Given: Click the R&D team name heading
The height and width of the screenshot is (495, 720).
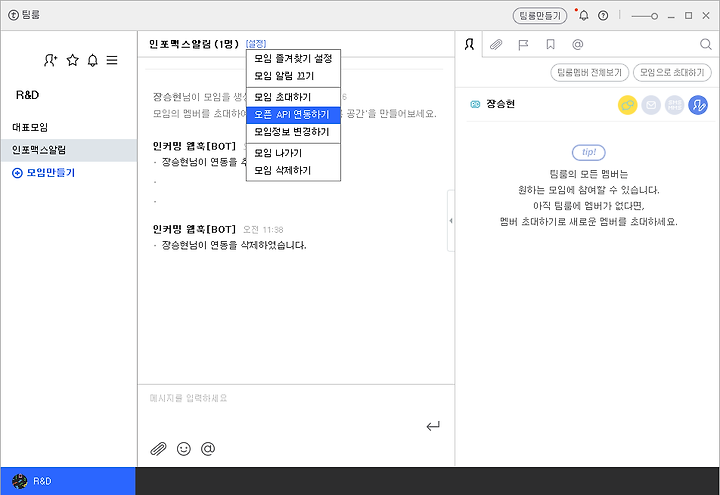Looking at the screenshot, I should [x=28, y=95].
